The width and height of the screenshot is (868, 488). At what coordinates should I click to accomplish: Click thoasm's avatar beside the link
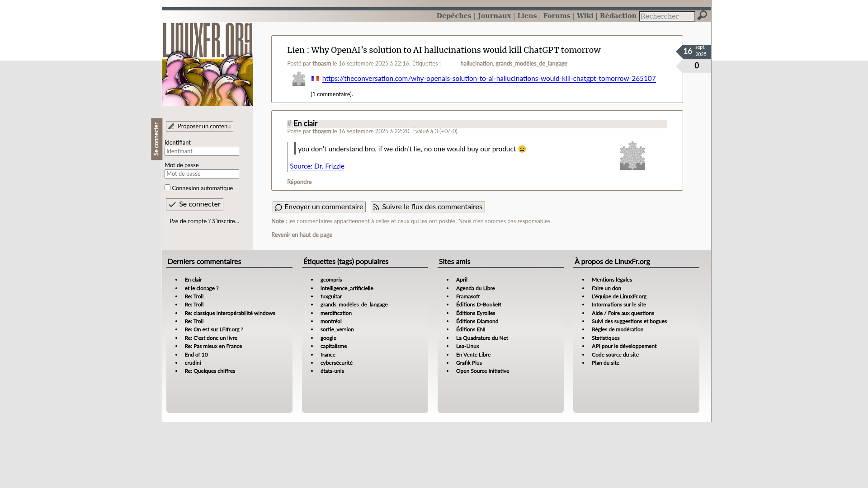tap(299, 79)
